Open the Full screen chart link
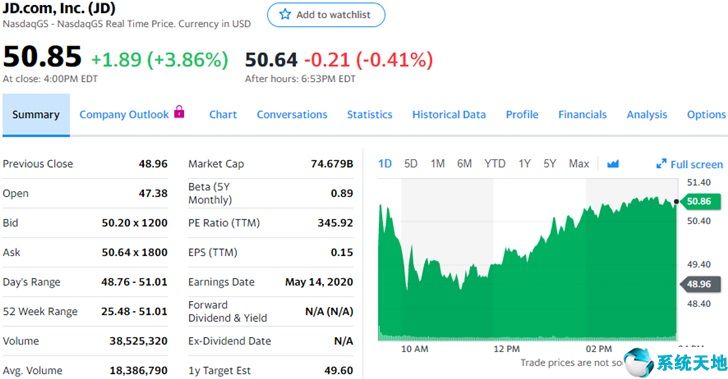This screenshot has height=379, width=728. tap(689, 164)
